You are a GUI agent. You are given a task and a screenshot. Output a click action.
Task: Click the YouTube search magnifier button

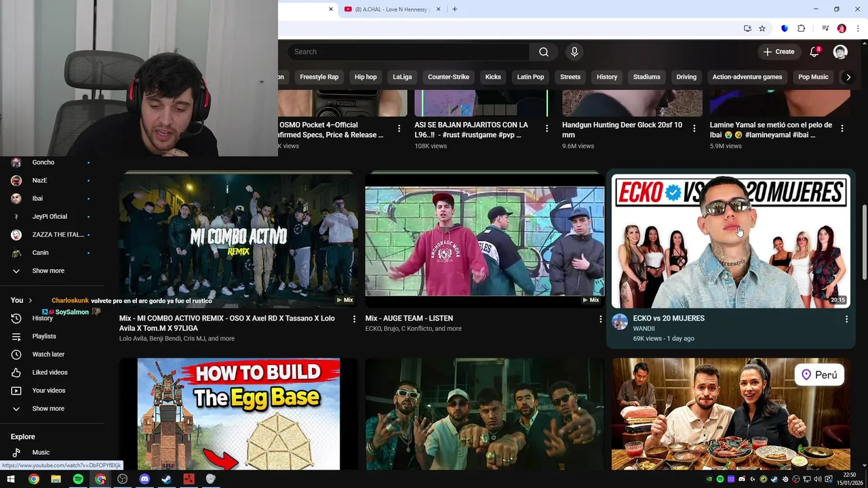[543, 52]
